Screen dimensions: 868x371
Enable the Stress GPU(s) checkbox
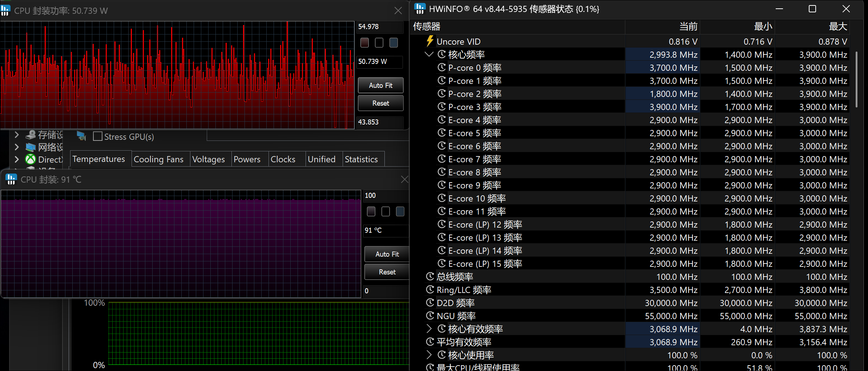coord(97,136)
